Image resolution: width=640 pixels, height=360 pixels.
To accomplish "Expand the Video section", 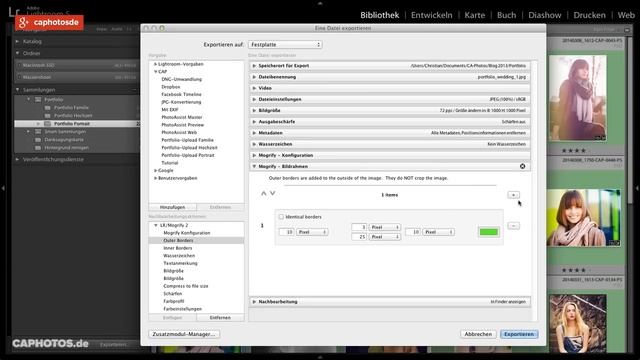I will pyautogui.click(x=254, y=88).
